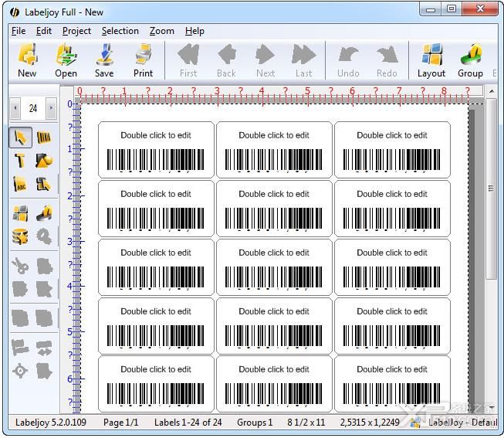Click the grayed scissors Cut icon

(x=20, y=267)
